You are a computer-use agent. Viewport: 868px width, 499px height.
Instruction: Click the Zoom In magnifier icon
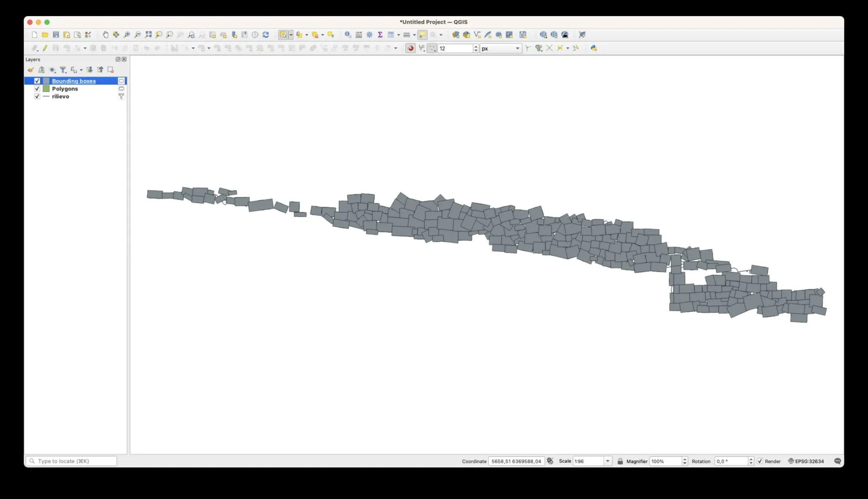pos(127,35)
